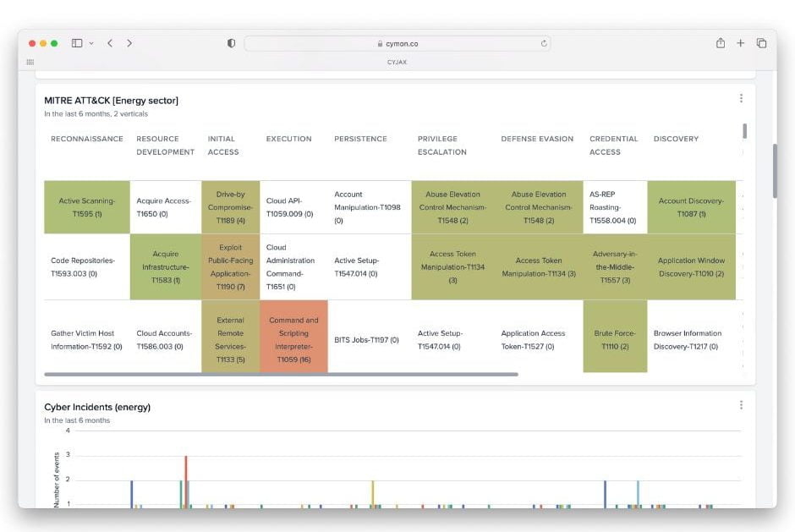Reload the page with the refresh icon
This screenshot has height=532, width=795.
(543, 43)
